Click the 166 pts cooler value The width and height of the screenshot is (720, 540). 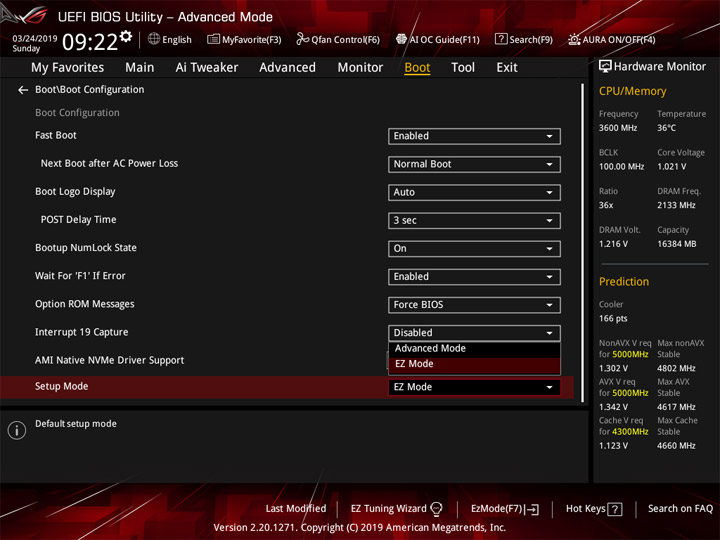click(613, 319)
